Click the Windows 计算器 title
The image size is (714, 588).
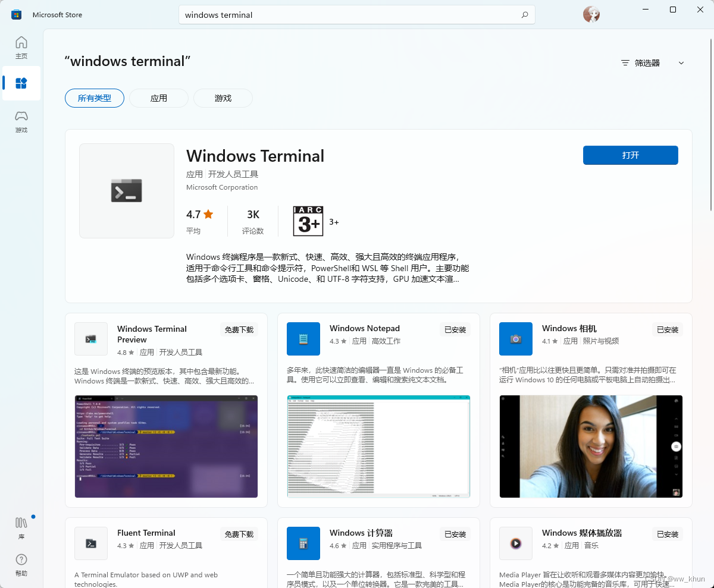pos(361,533)
